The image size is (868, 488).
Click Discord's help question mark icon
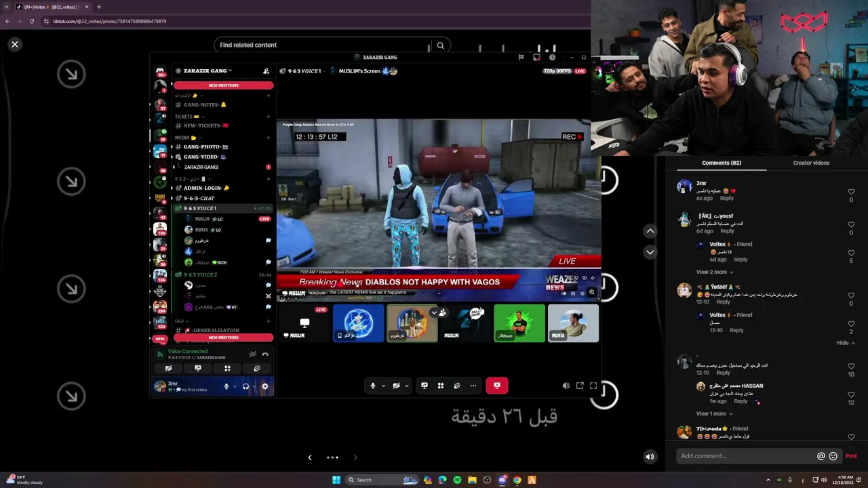(x=552, y=58)
